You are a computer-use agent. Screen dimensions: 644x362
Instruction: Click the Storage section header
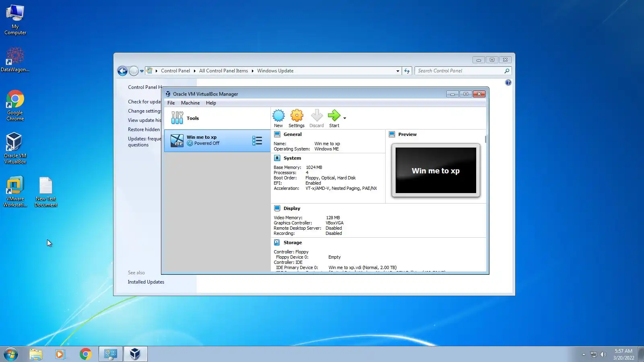293,243
